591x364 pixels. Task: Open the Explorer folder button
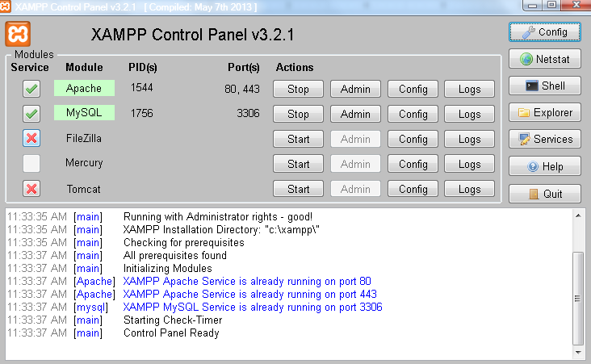[x=545, y=113]
